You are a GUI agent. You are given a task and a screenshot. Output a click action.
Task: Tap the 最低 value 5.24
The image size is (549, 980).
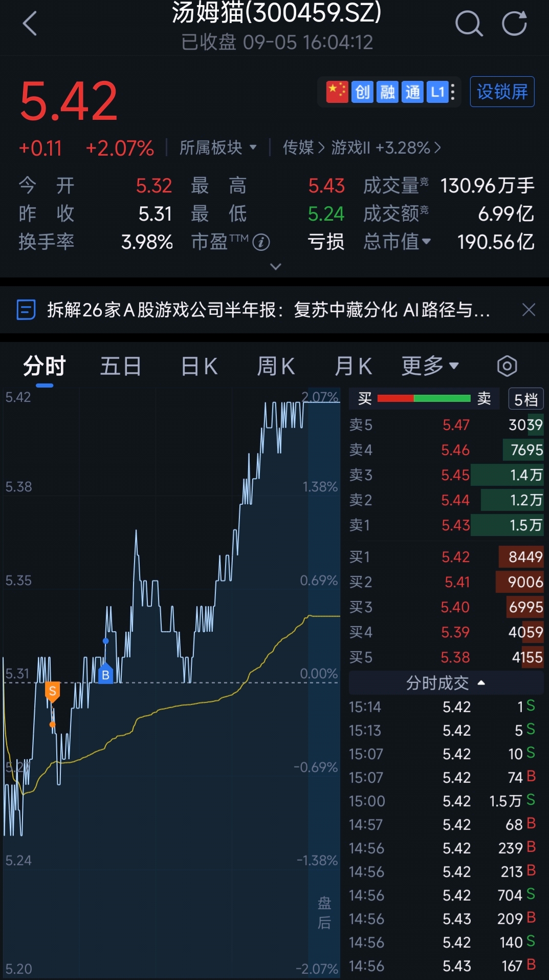[x=326, y=214]
